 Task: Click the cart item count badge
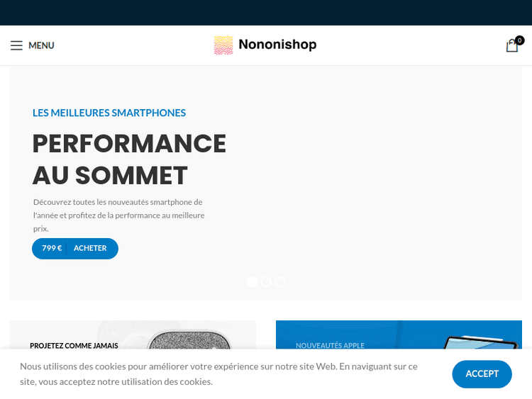point(520,40)
